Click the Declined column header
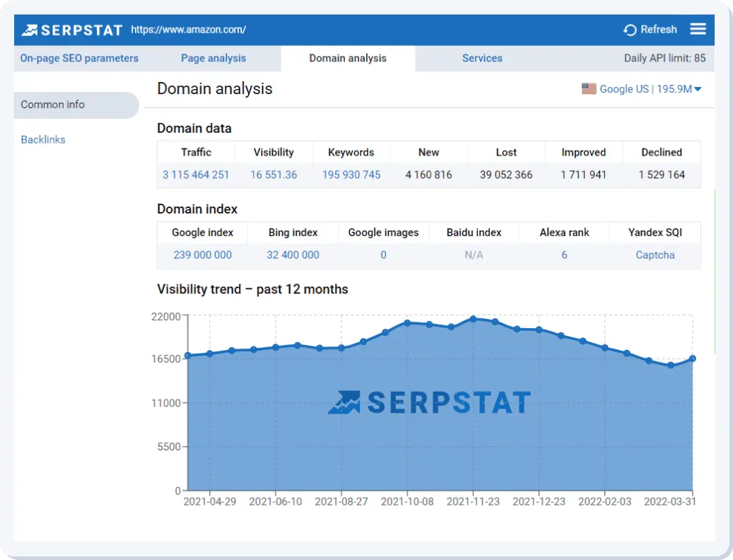This screenshot has height=560, width=733. pos(662,153)
